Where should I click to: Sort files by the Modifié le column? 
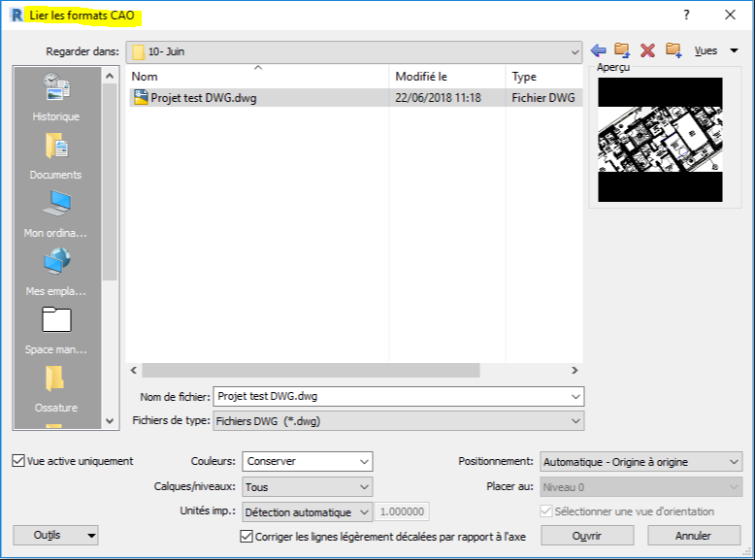pyautogui.click(x=446, y=76)
